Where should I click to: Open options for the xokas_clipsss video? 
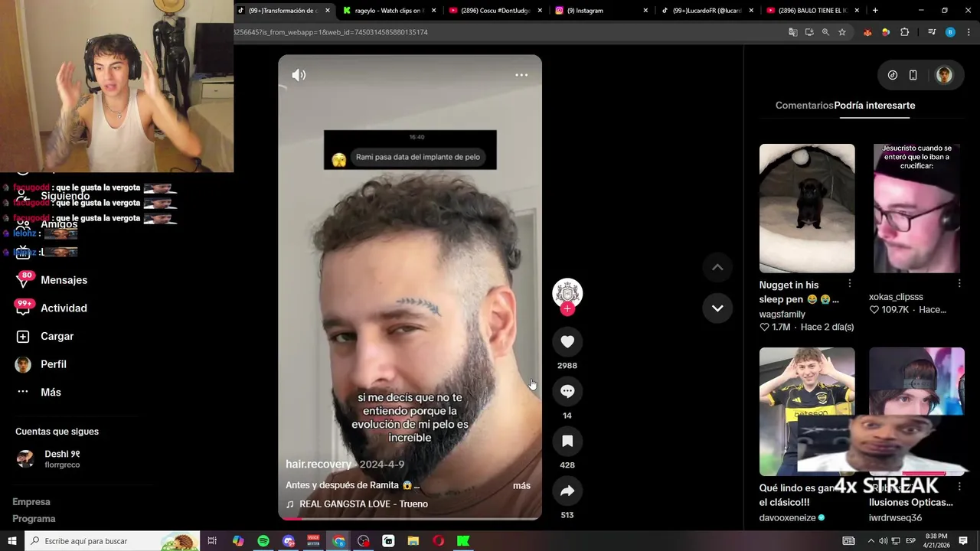tap(959, 284)
